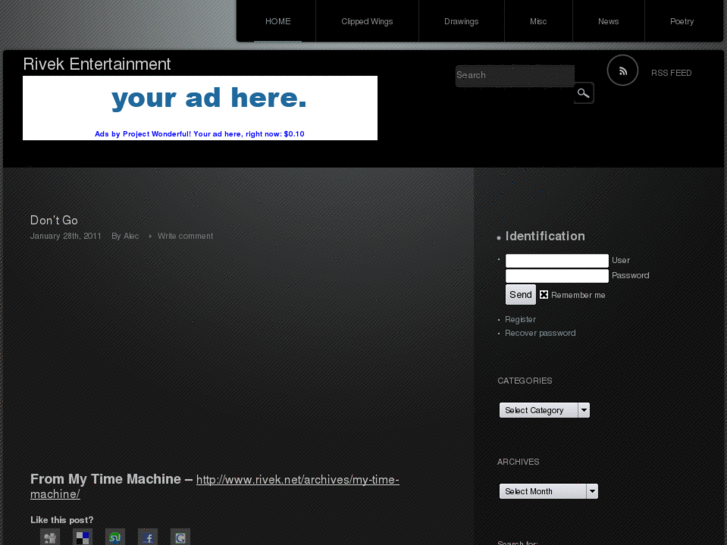
Task: Open the Drawings menu item
Action: point(461,21)
